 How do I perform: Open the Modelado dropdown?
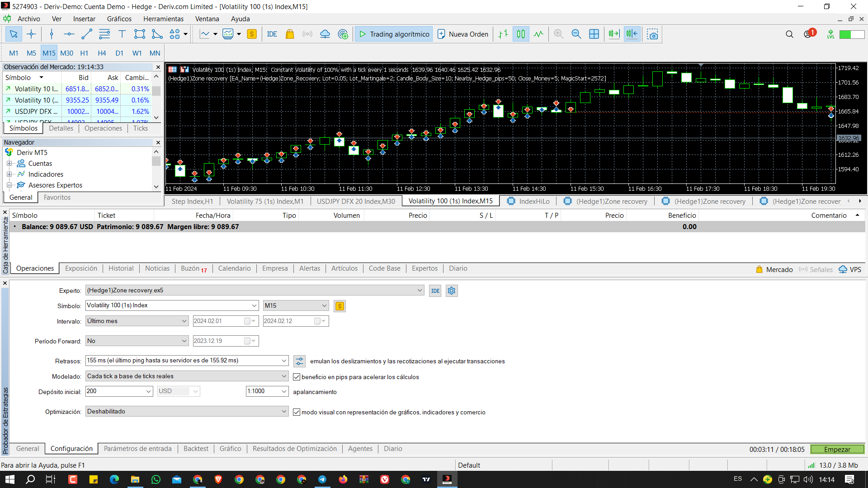(187, 376)
